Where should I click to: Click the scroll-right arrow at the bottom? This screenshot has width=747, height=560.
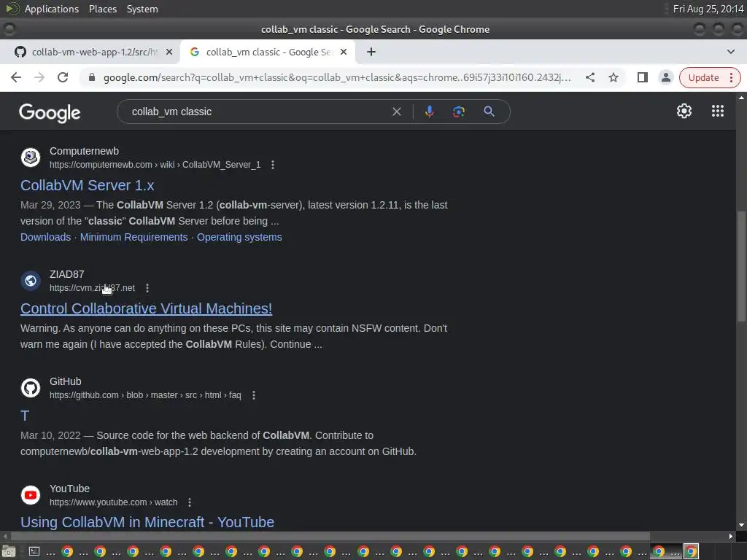731,536
